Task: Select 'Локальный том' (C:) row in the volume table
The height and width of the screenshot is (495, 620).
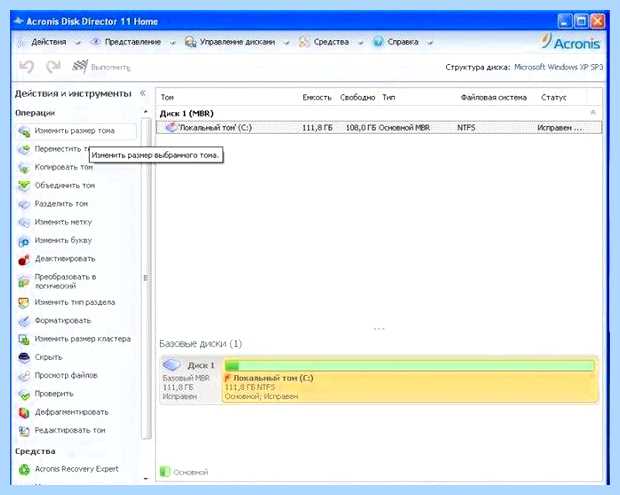Action: point(379,127)
